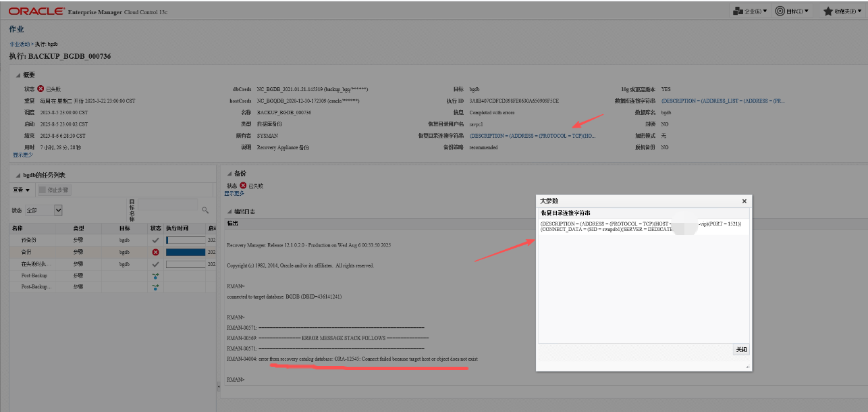Click the checkmark status icon for 预备份
The width and height of the screenshot is (868, 412).
point(156,240)
